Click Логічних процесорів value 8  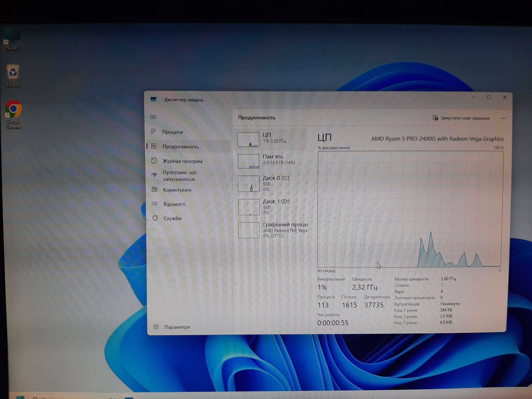(442, 298)
